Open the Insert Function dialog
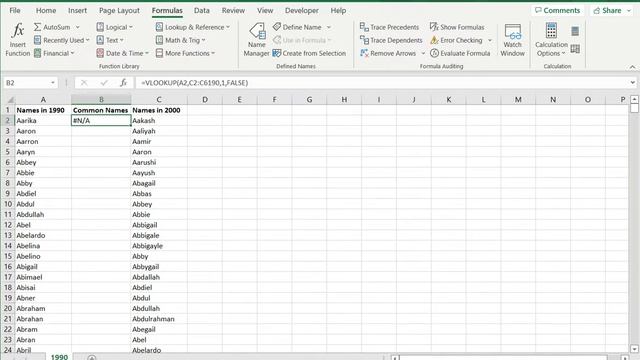 pyautogui.click(x=18, y=40)
